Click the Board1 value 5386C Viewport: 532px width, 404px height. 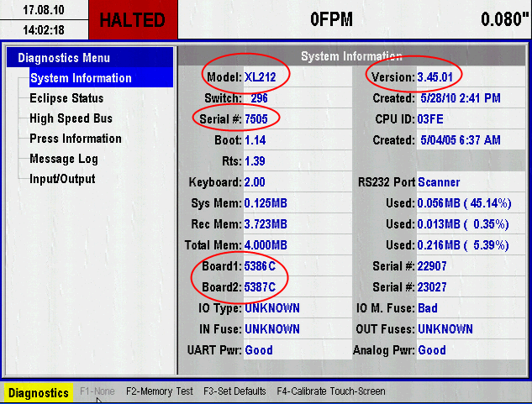tap(260, 266)
